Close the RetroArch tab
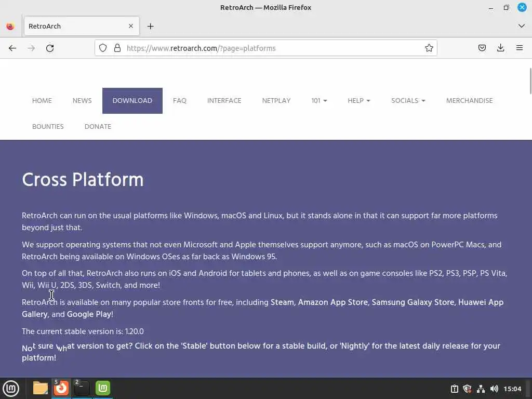The height and width of the screenshot is (399, 532). click(131, 26)
